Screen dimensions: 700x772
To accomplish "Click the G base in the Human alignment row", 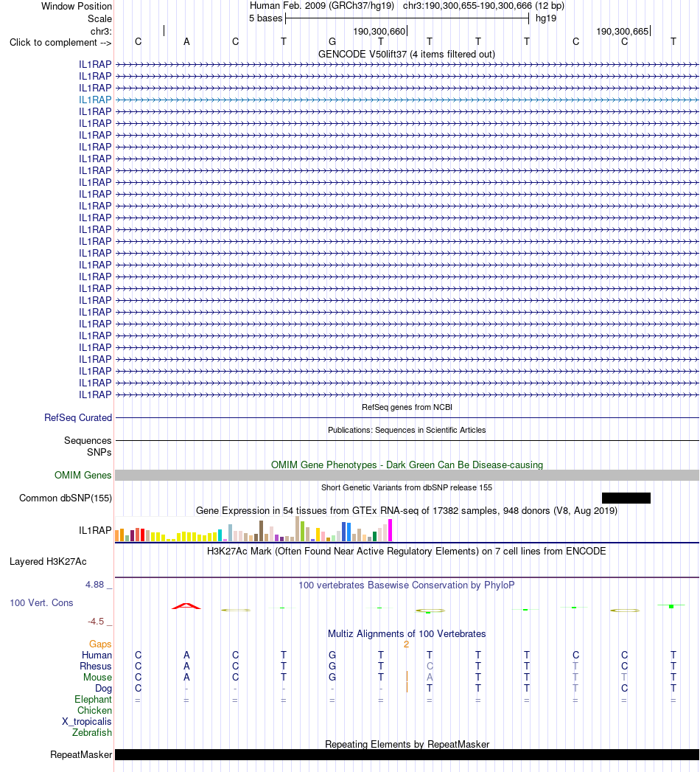I will coord(332,655).
